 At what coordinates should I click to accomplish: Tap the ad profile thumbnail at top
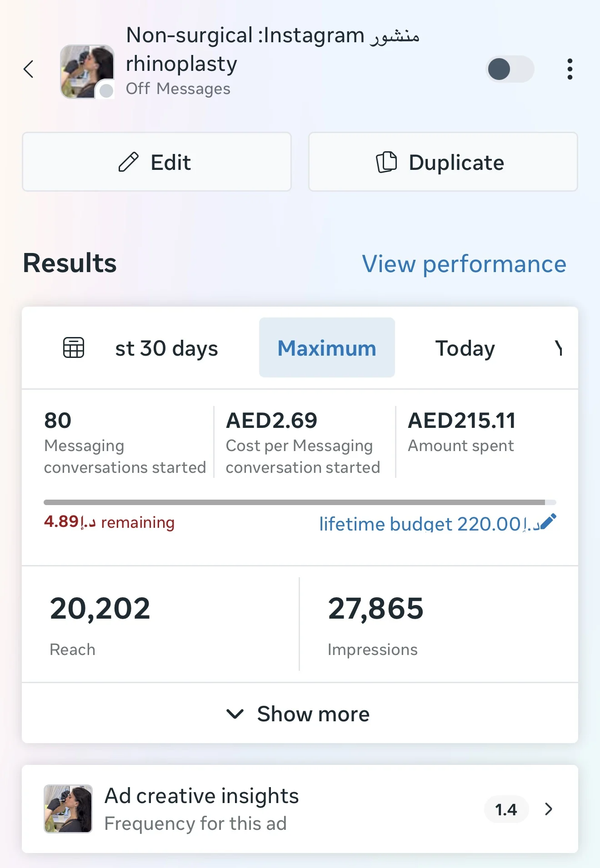(87, 72)
